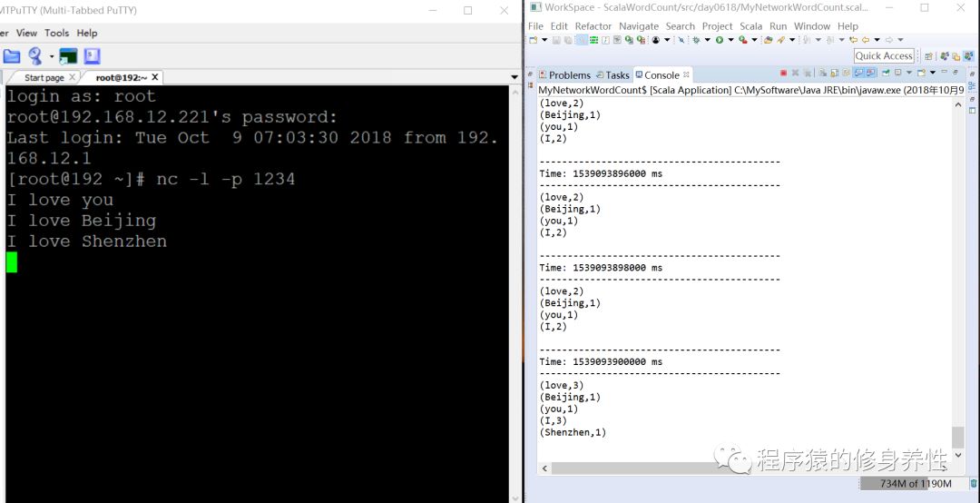Image resolution: width=980 pixels, height=503 pixels.
Task: Click the Open Perspective icon
Action: (x=928, y=56)
